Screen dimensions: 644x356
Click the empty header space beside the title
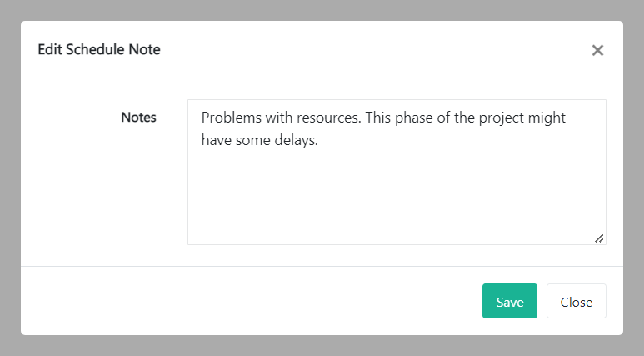(375, 50)
